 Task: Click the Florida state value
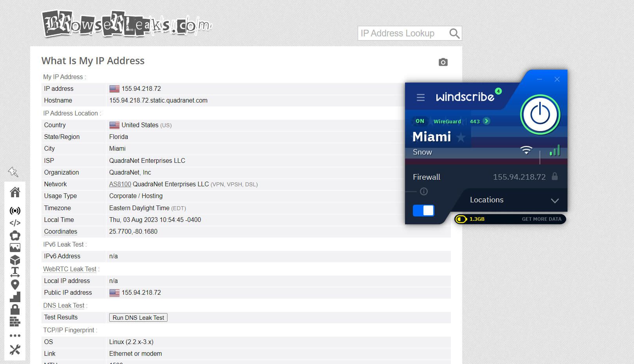119,137
